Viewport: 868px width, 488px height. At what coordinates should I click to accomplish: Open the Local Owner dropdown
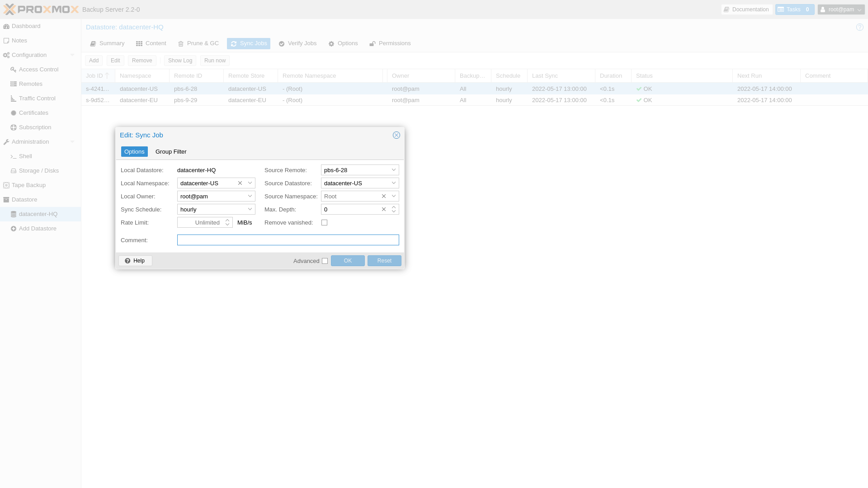click(x=250, y=196)
